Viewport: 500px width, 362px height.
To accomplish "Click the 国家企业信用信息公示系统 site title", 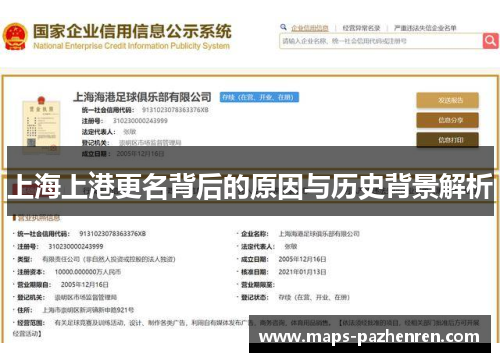I will 132,31.
